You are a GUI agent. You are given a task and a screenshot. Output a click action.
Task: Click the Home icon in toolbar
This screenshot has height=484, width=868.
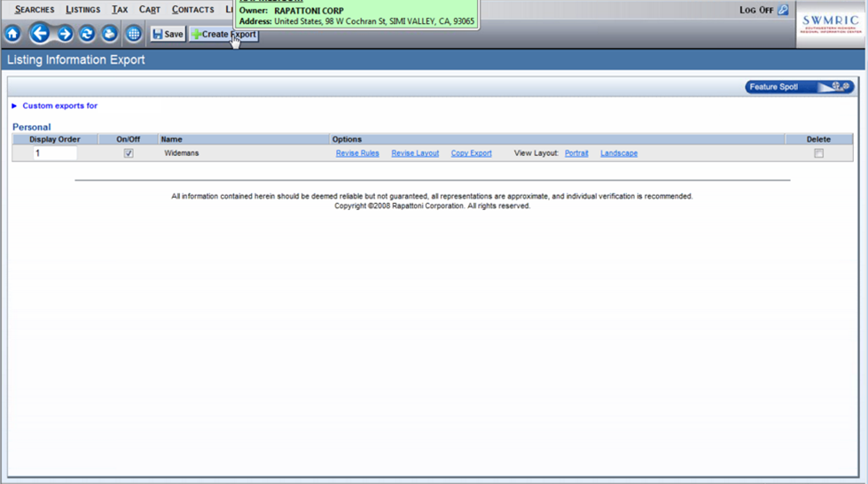(x=12, y=34)
